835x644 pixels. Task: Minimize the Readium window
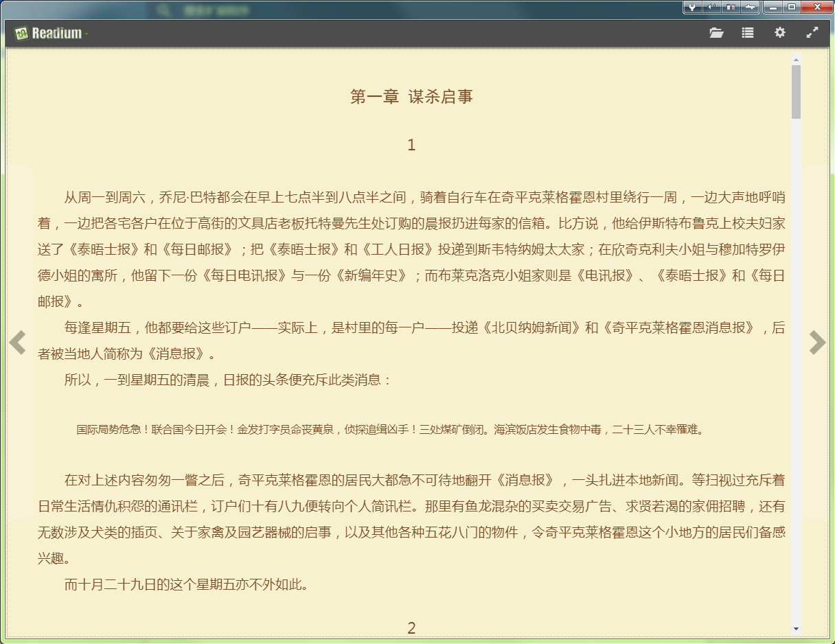[x=774, y=7]
